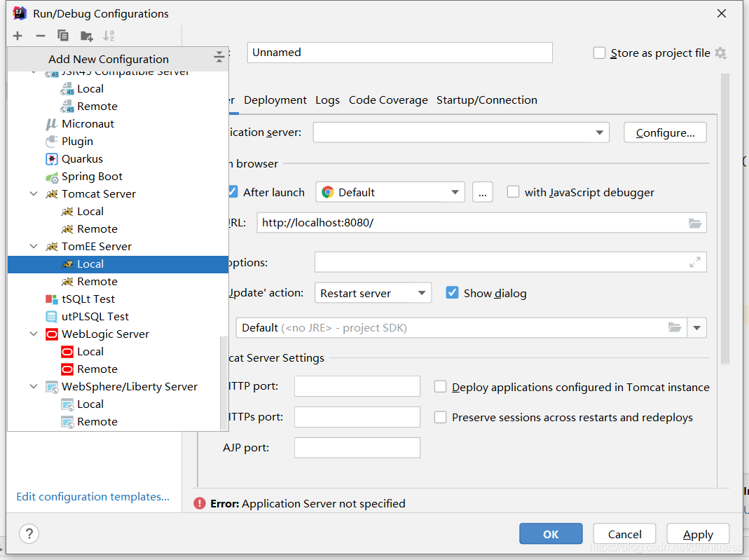Select Local under WebLogic Server

pos(90,352)
